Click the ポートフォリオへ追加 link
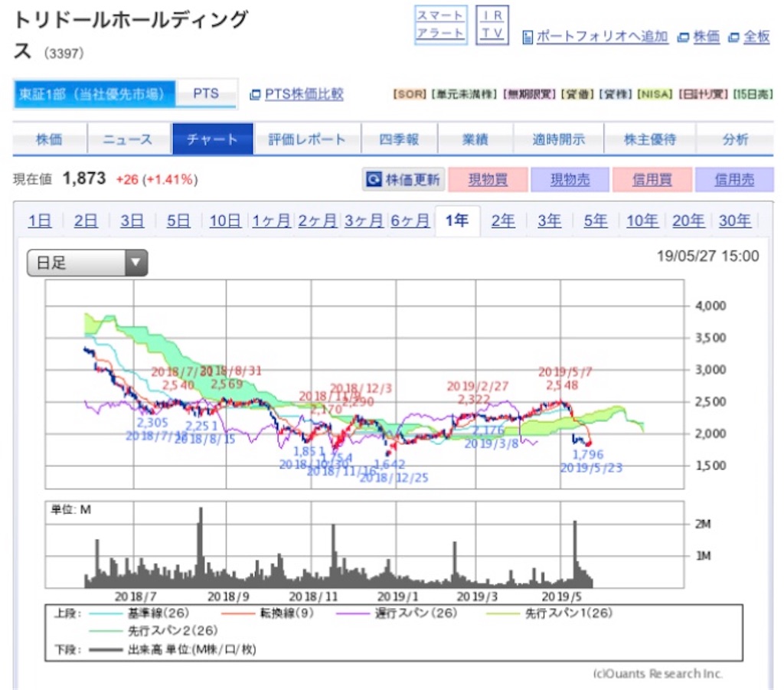 pyautogui.click(x=602, y=37)
